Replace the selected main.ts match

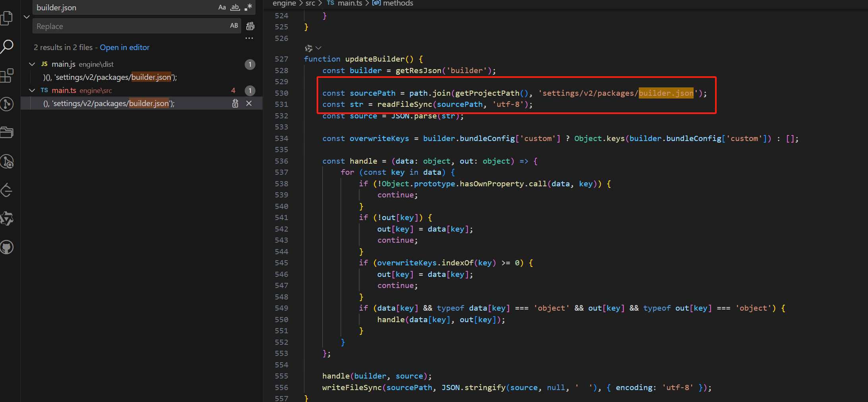point(235,103)
